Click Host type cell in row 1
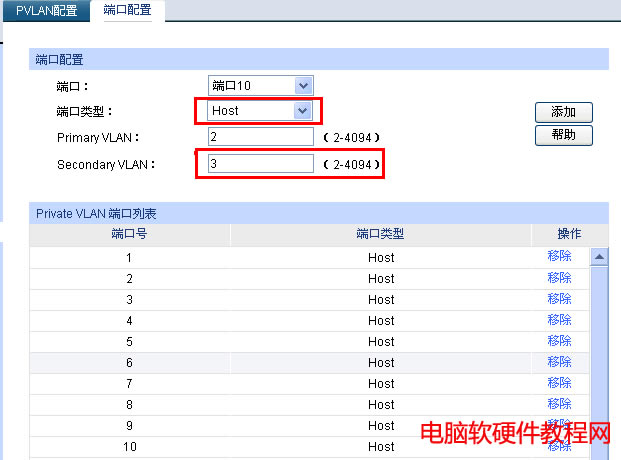 (x=381, y=258)
